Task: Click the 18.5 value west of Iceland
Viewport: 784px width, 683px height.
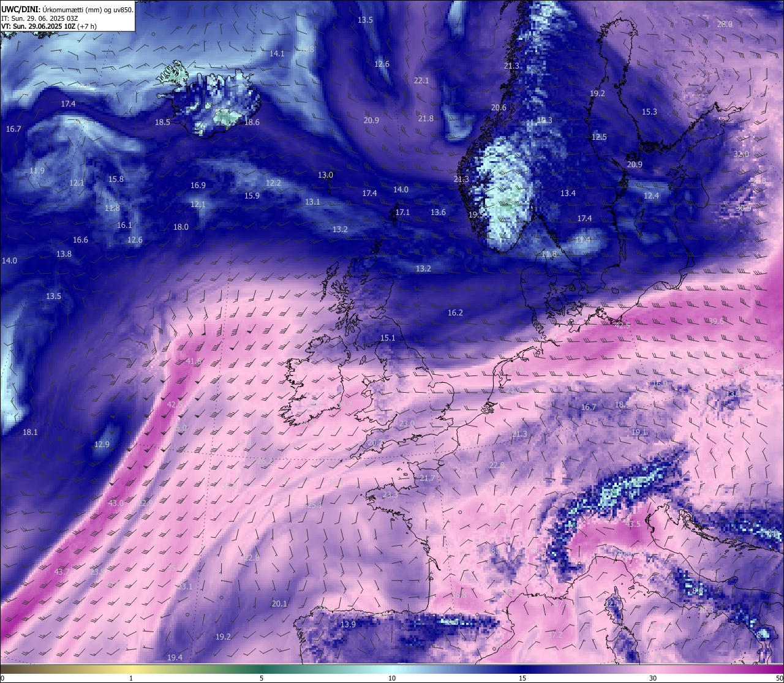Action: (x=162, y=122)
